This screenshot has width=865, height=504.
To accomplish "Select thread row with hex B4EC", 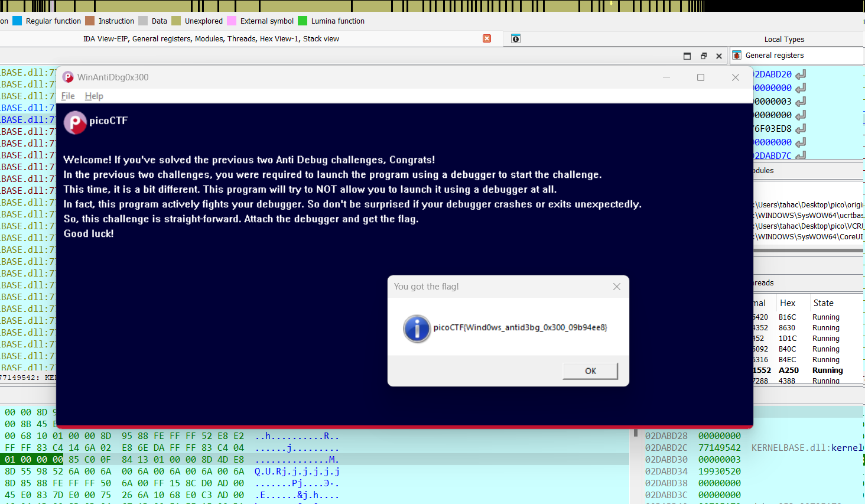I will 808,360.
